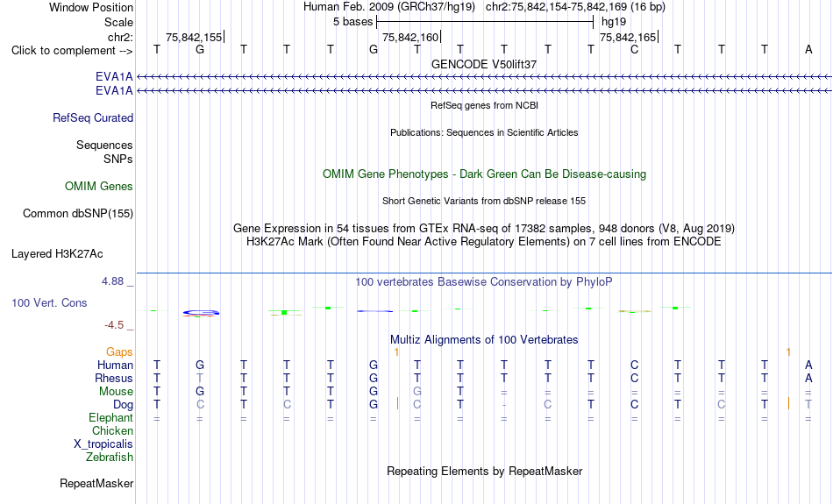The image size is (833, 504).
Task: Click the '5 bases' scale label
Action: [x=352, y=22]
